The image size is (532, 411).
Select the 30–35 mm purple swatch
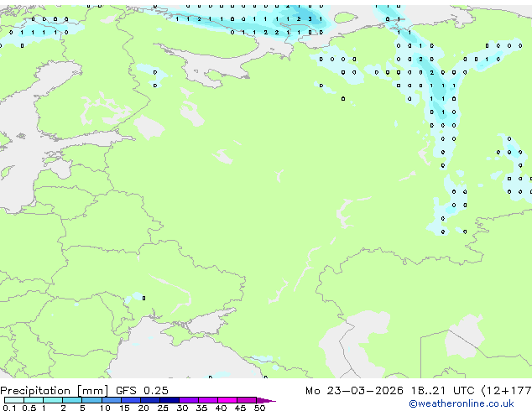[189, 400]
